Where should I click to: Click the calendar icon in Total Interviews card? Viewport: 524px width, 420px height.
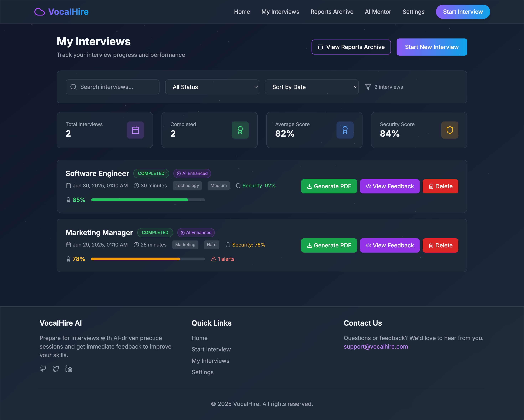tap(135, 130)
